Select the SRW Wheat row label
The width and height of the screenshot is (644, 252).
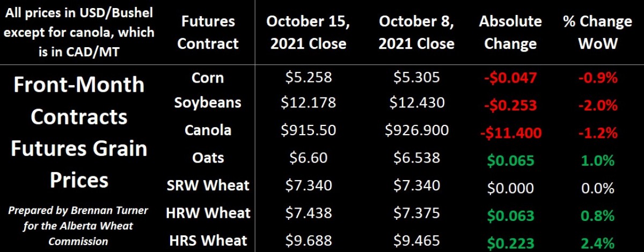tap(208, 186)
